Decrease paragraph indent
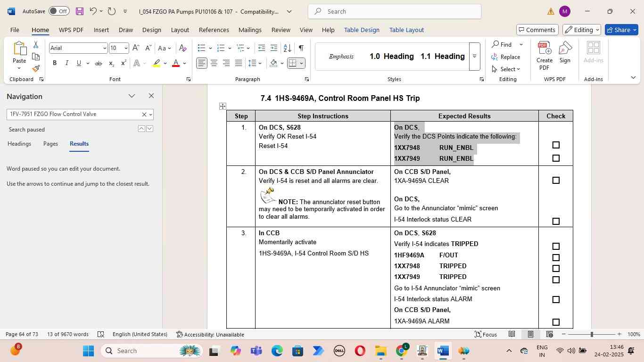644x362 pixels. click(262, 48)
